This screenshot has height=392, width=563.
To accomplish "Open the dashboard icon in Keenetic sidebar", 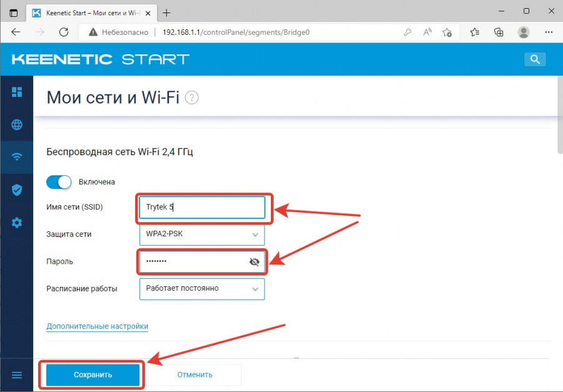I will (17, 93).
